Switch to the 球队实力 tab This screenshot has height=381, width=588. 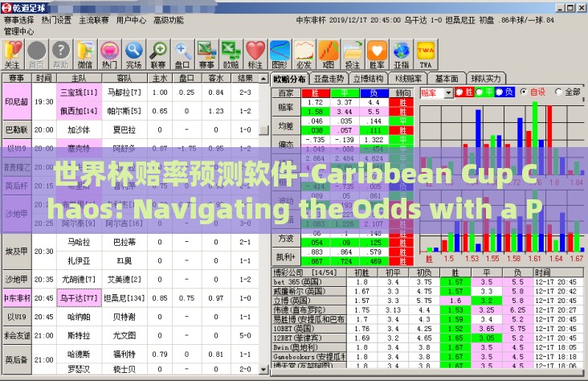pyautogui.click(x=486, y=79)
